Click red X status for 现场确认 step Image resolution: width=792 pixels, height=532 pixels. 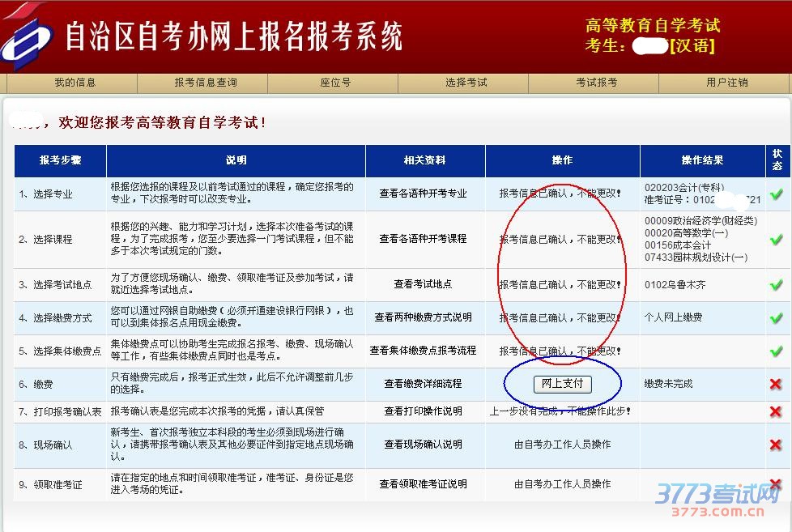click(776, 445)
